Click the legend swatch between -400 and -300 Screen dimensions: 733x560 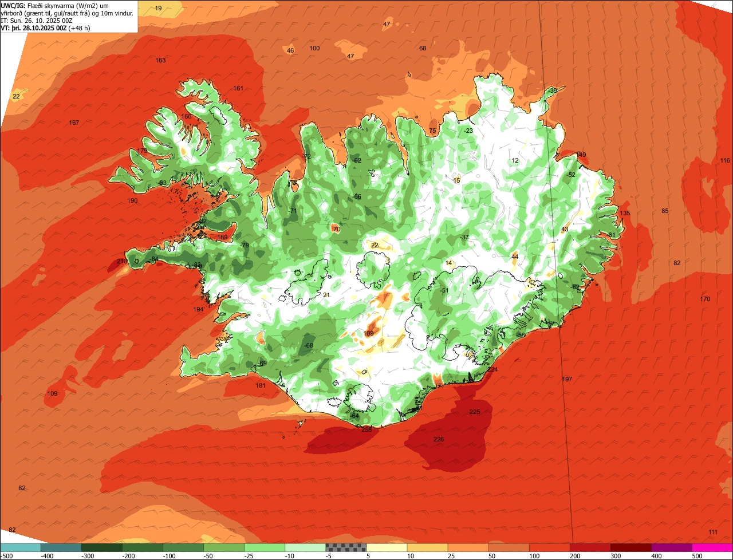pyautogui.click(x=61, y=547)
